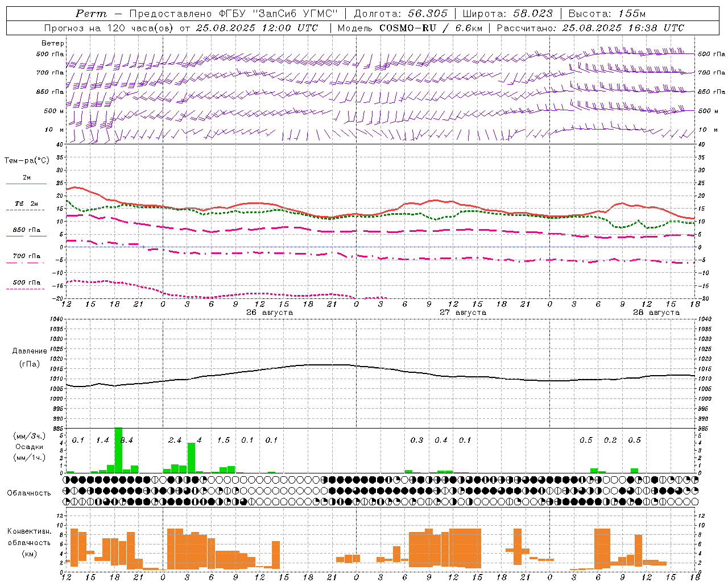Click the 'Конвективн.' convective cloud label
The image size is (728, 582).
(30, 531)
